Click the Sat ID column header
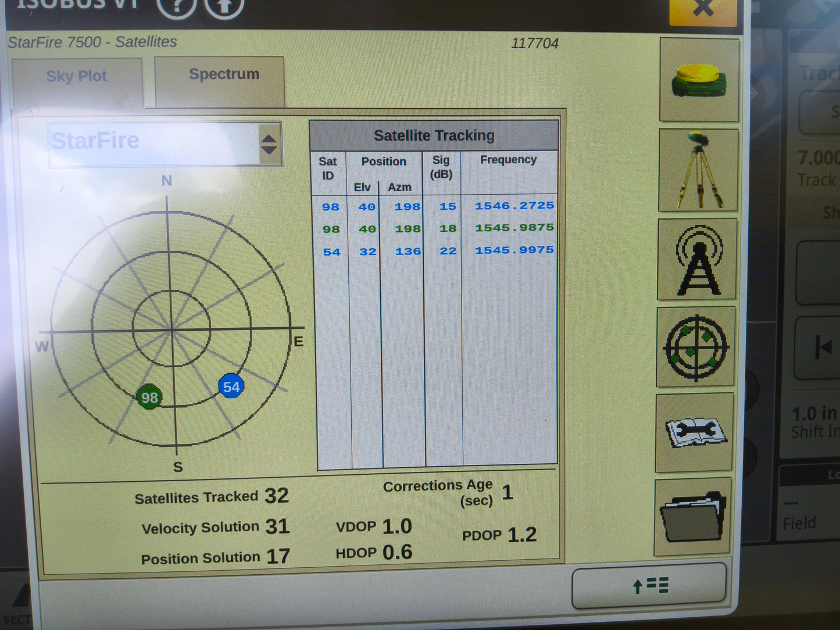This screenshot has height=630, width=840. pyautogui.click(x=328, y=169)
